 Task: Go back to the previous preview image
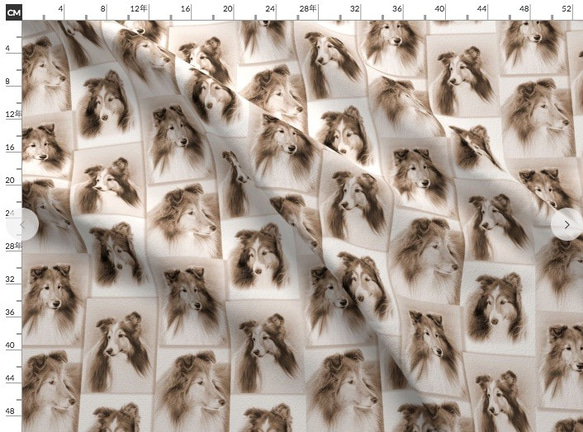(22, 225)
